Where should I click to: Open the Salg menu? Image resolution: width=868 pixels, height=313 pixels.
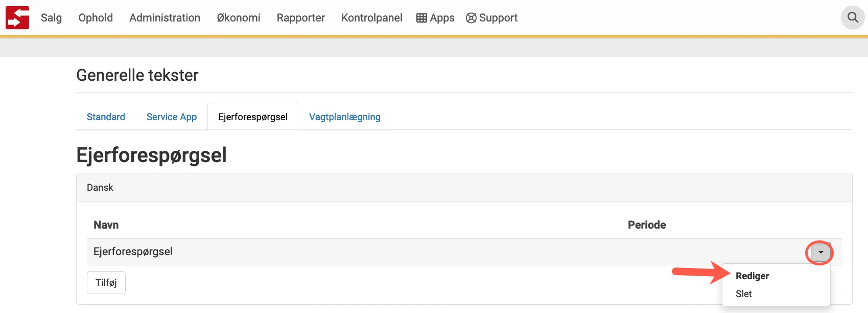(x=51, y=18)
